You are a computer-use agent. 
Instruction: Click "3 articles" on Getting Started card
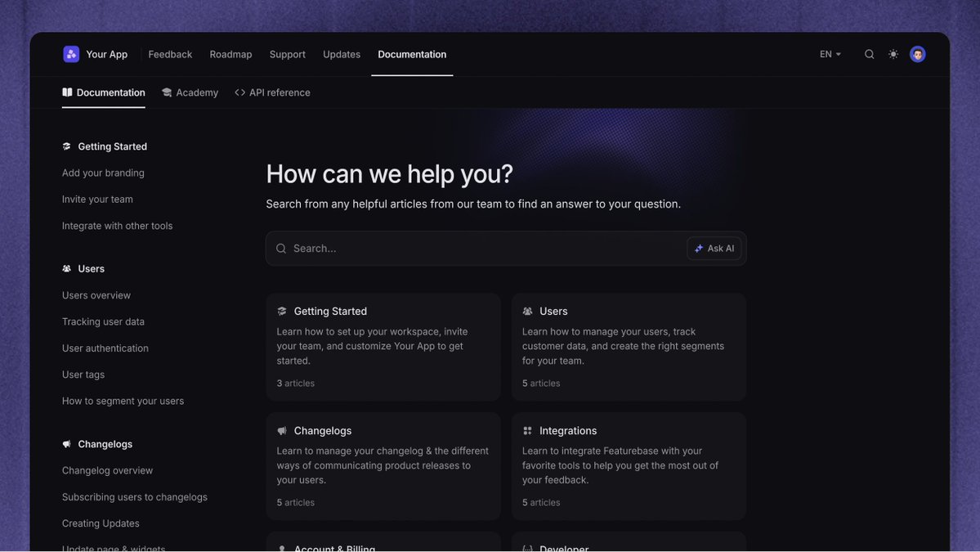coord(296,384)
